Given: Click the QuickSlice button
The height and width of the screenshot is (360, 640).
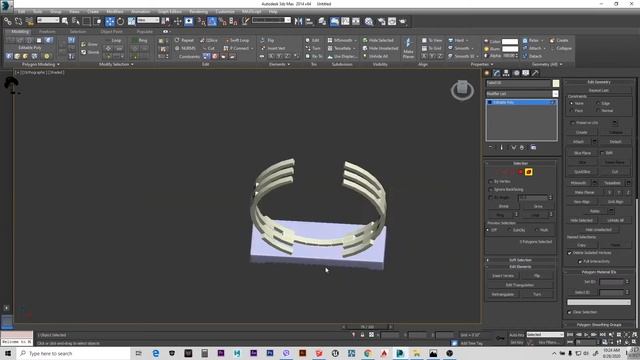Looking at the screenshot, I should pyautogui.click(x=582, y=172).
